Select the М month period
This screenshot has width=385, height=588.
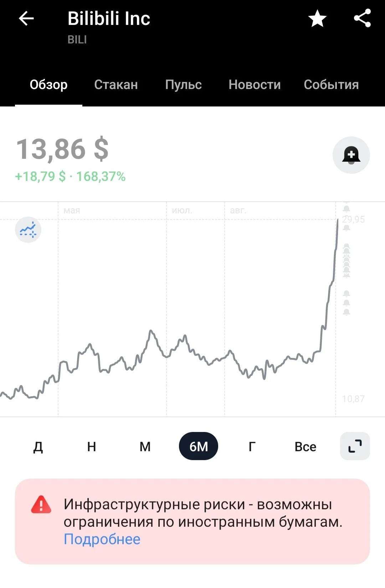[x=145, y=447]
